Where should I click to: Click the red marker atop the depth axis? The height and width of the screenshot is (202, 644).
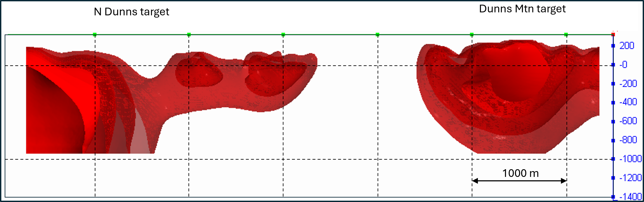(613, 34)
